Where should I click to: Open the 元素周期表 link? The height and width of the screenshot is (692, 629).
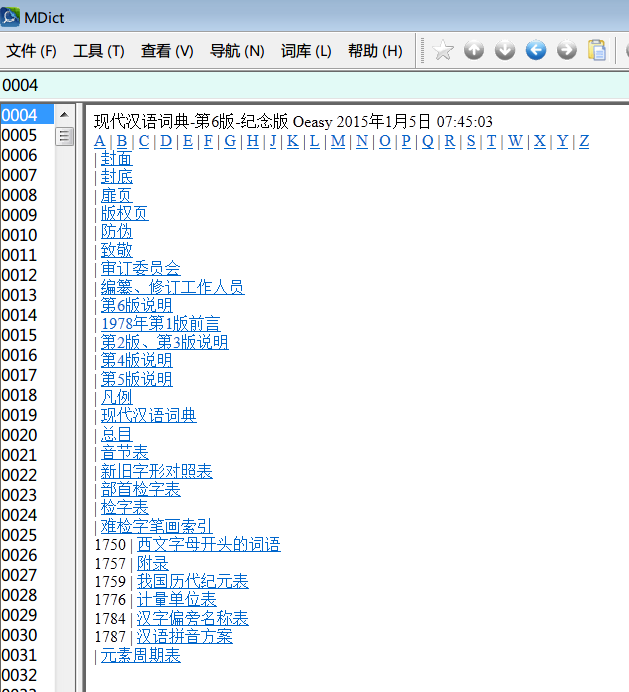141,655
